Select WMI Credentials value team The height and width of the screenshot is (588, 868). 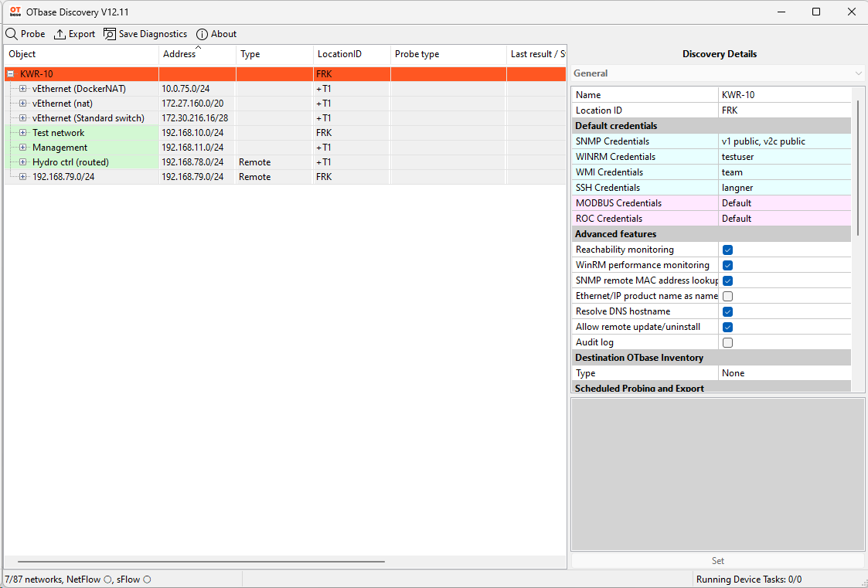[x=785, y=172]
